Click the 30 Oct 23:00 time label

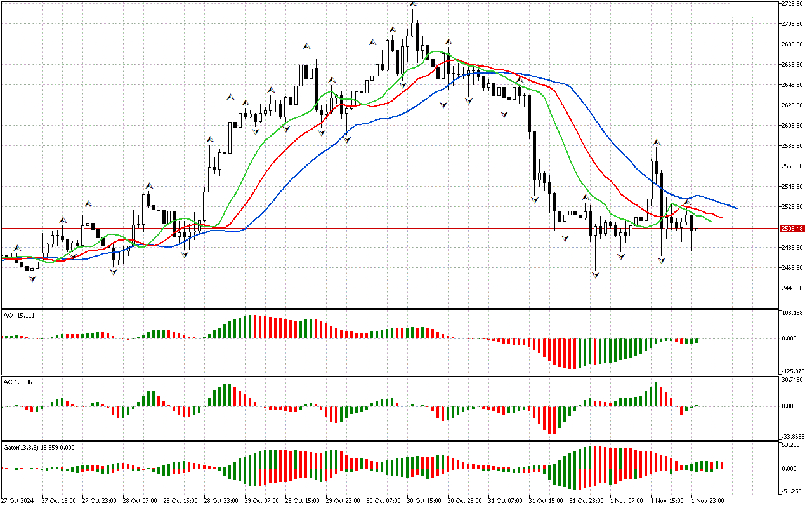point(465,500)
